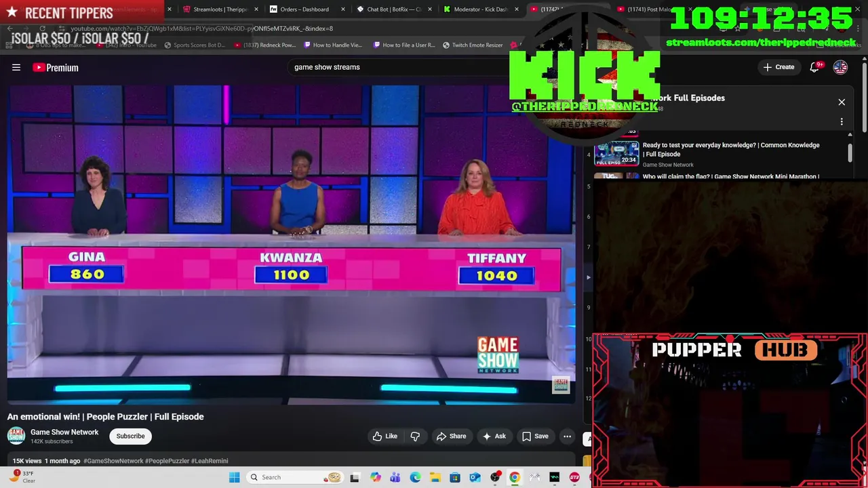Open How to Handle Vie... bookmark
This screenshot has width=868, height=488.
pos(333,45)
